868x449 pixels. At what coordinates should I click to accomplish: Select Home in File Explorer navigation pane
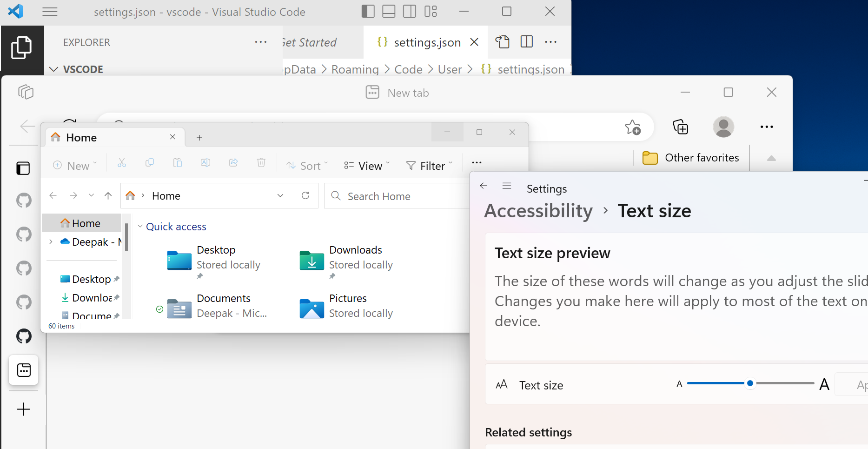point(82,223)
